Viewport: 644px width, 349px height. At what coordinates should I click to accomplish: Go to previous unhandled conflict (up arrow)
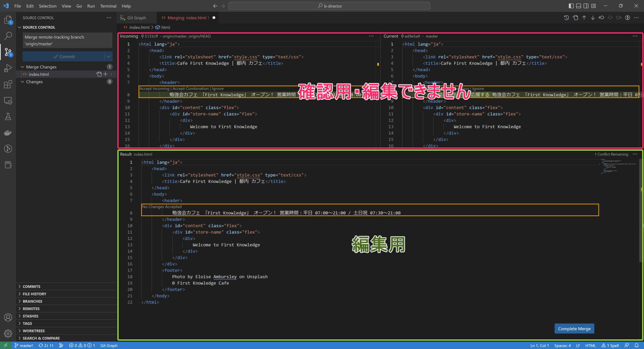pos(585,18)
